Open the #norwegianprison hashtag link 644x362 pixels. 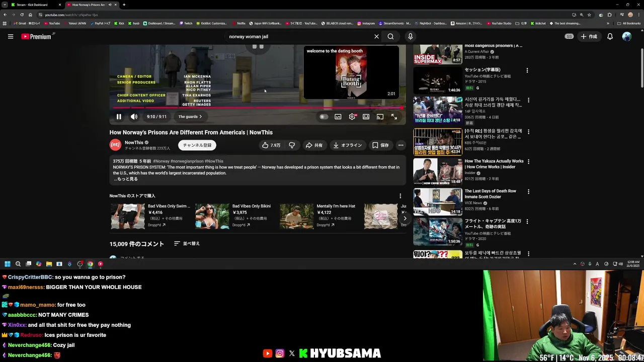click(x=187, y=161)
